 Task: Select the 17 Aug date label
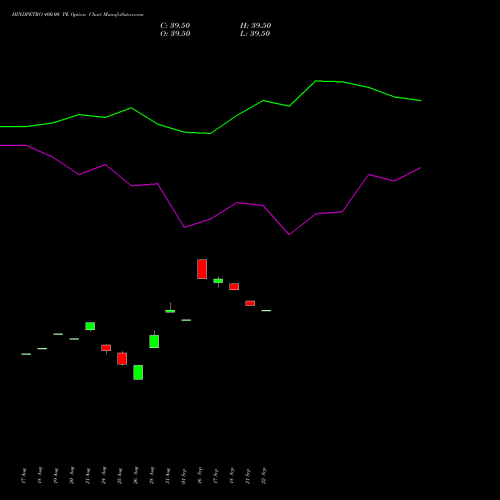coord(24,476)
